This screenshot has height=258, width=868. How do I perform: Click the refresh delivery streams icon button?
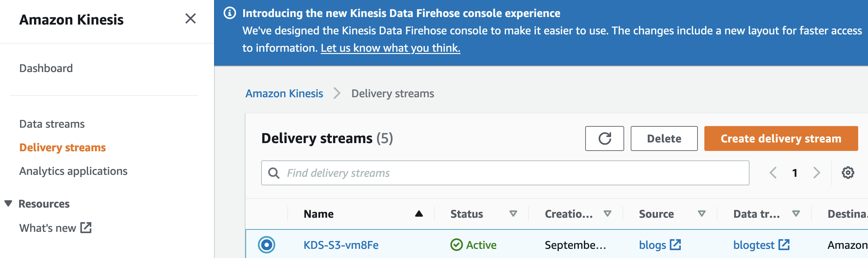[604, 138]
